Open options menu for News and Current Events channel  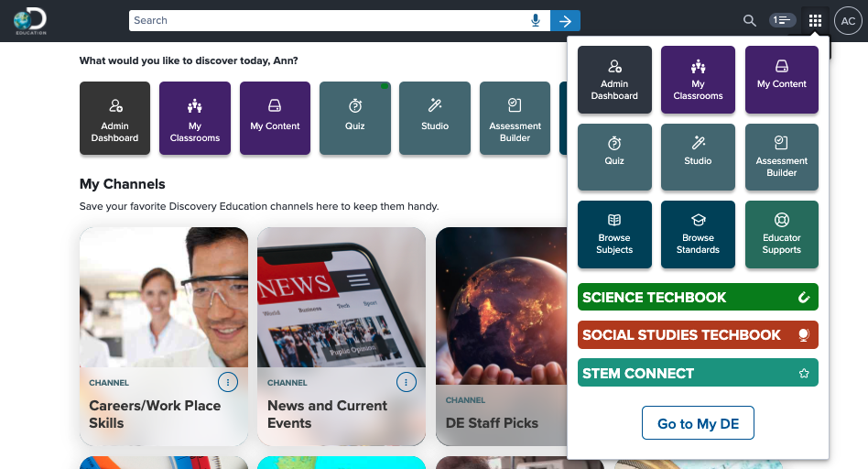[407, 382]
